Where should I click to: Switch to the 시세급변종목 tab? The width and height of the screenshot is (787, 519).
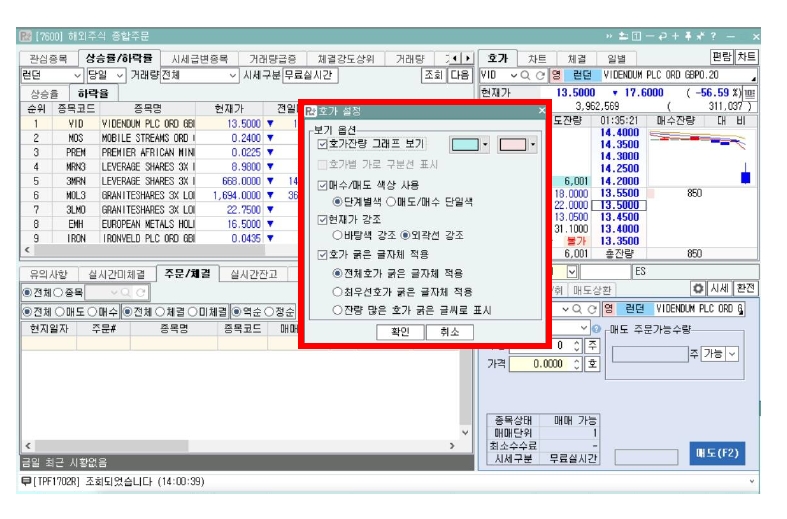[199, 59]
